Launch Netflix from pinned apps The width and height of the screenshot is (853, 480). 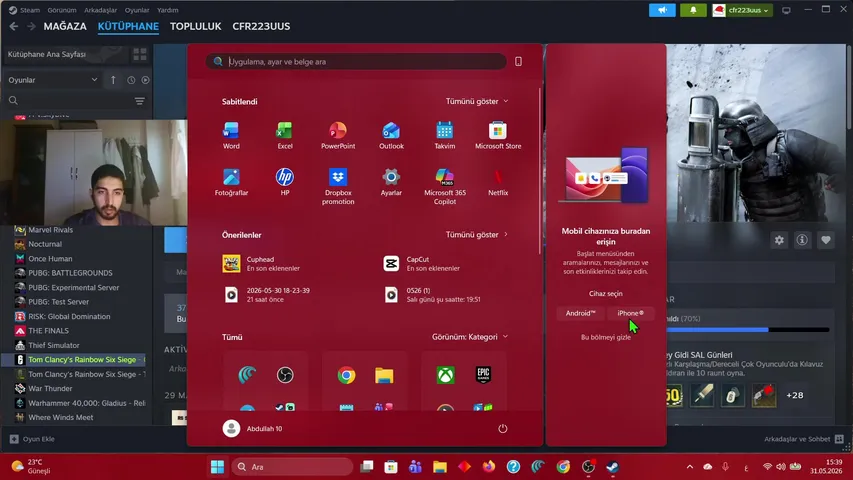pyautogui.click(x=498, y=182)
